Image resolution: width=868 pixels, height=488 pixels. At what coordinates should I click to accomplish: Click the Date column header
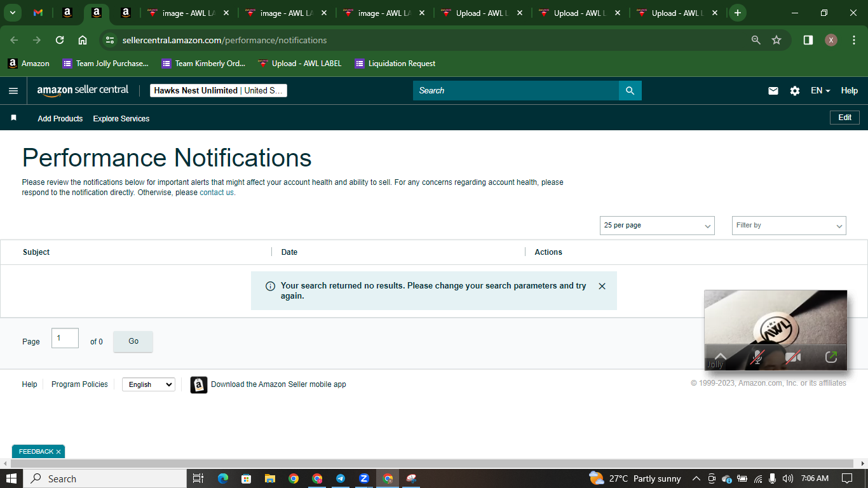coord(289,252)
